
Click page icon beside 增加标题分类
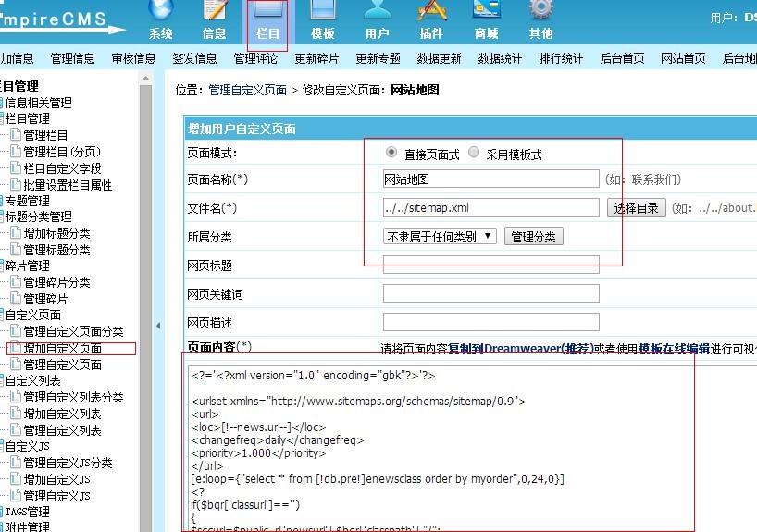(x=16, y=232)
